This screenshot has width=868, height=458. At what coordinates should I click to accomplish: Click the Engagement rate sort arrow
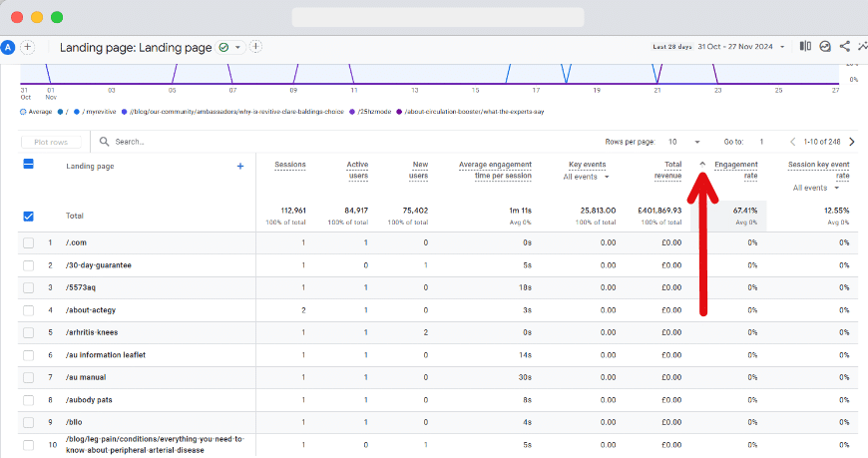[x=702, y=164]
